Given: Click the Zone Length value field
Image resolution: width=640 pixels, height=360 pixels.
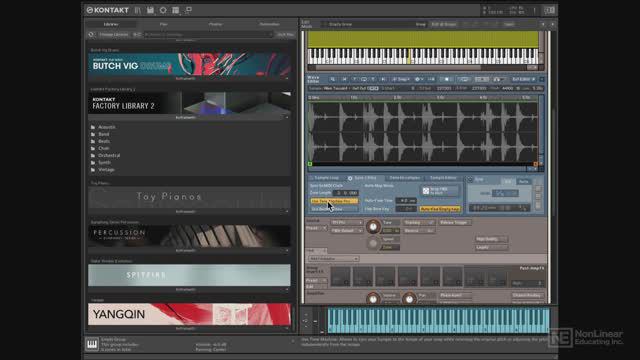Looking at the screenshot, I should (345, 193).
